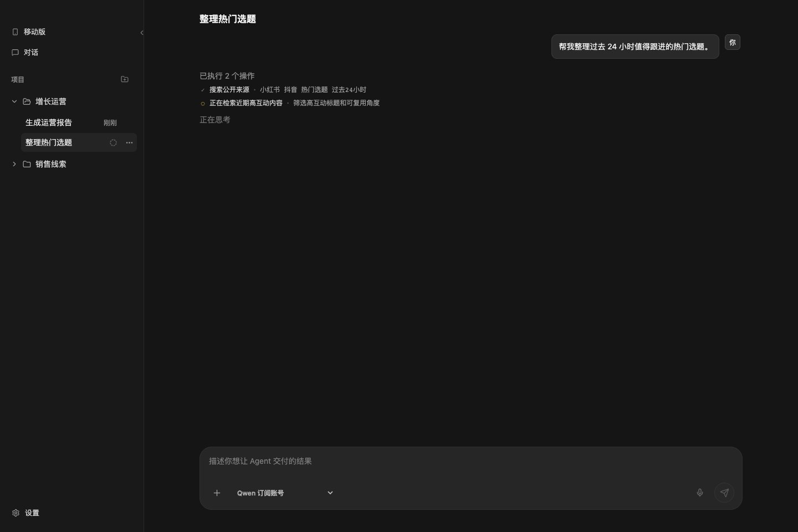The height and width of the screenshot is (532, 798).
Task: Click the 项目 section label
Action: [x=18, y=79]
